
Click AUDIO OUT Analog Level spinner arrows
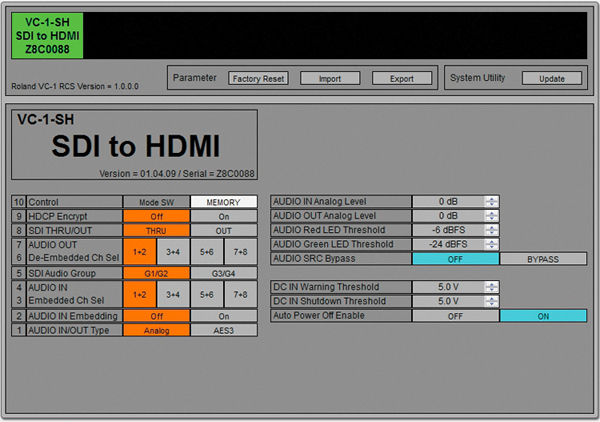[x=491, y=216]
